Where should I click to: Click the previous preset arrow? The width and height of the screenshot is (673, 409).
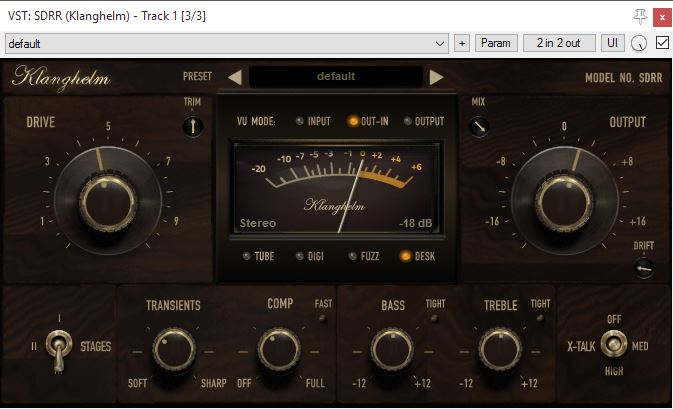[235, 77]
